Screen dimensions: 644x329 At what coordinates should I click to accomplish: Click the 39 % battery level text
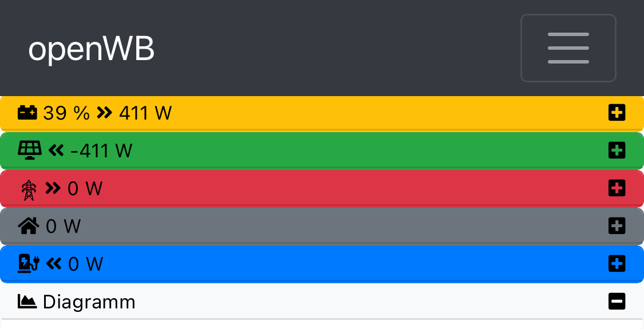pyautogui.click(x=66, y=113)
